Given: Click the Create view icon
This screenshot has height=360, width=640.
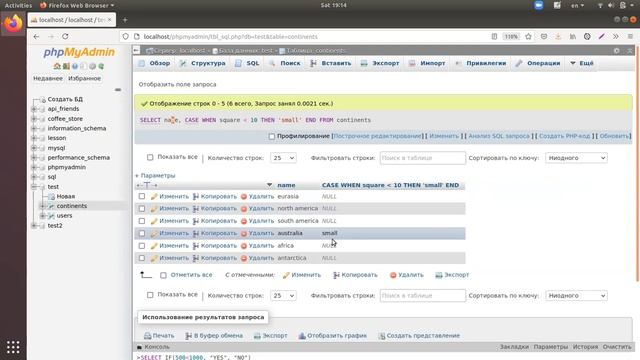Looking at the screenshot, I should click(x=382, y=336).
